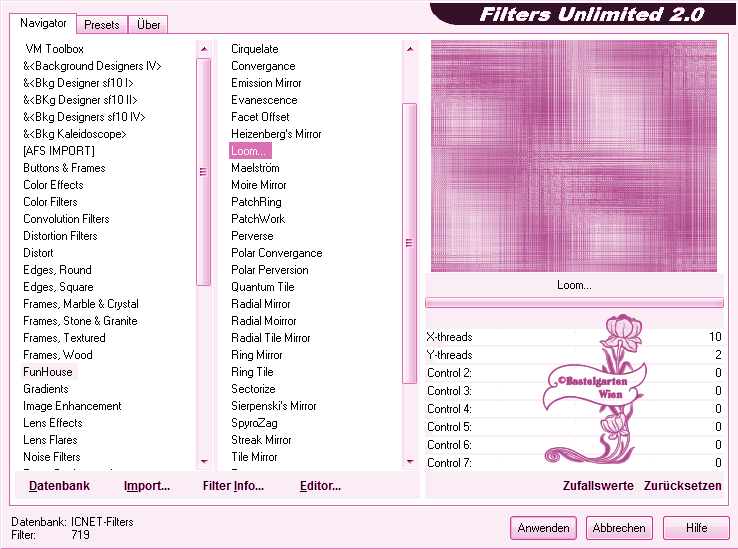Pick the Distortion Filters category
Screen dimensions: 738x549
pos(60,235)
